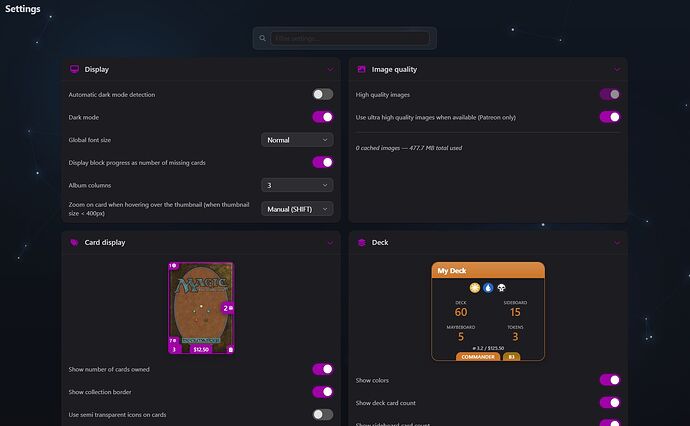Turn off Dark mode switch

tap(323, 117)
